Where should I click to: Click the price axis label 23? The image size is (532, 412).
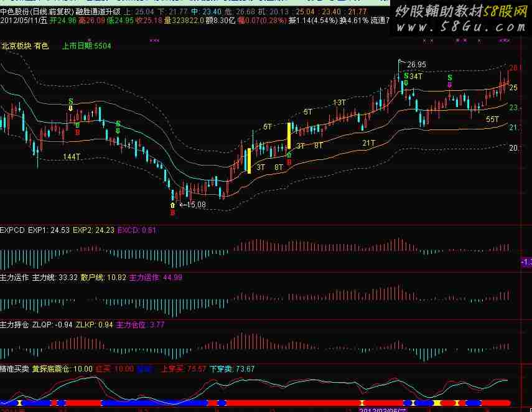coord(514,108)
